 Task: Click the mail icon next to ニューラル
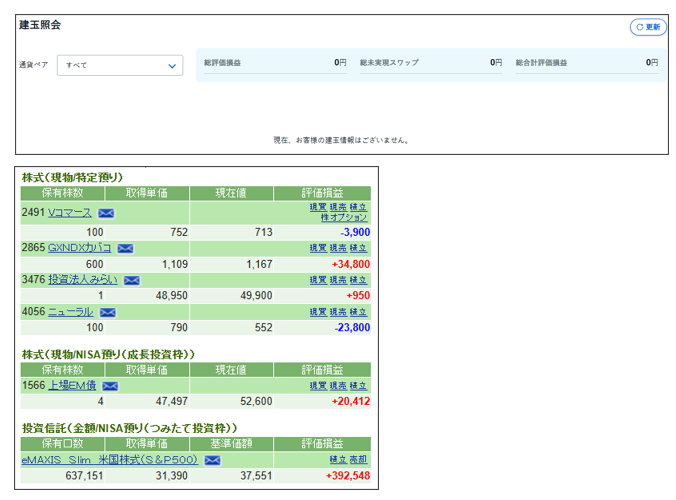click(108, 312)
